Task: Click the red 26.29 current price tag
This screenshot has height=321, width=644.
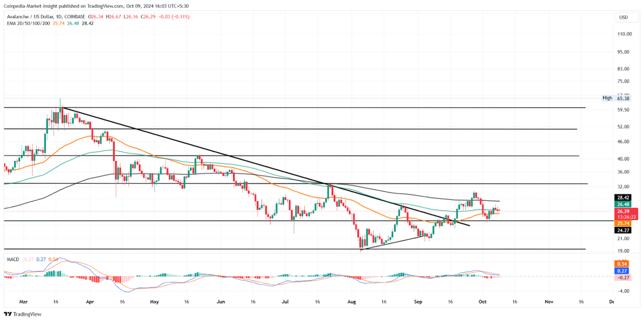Action: pos(627,214)
